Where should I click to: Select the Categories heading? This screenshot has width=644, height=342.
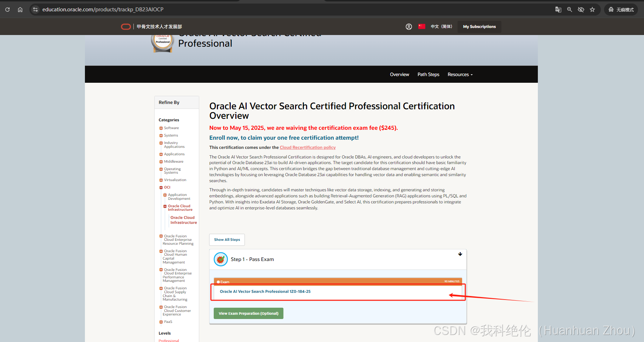[x=169, y=120]
